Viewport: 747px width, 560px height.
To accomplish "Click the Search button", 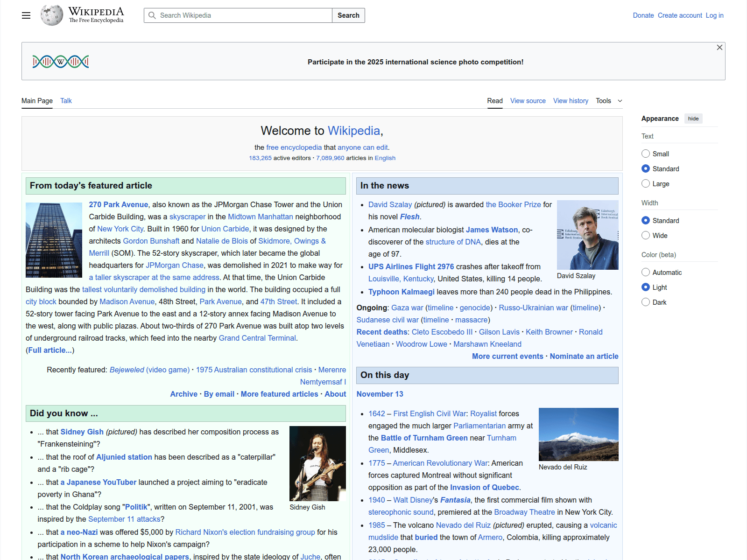I will pyautogui.click(x=348, y=15).
